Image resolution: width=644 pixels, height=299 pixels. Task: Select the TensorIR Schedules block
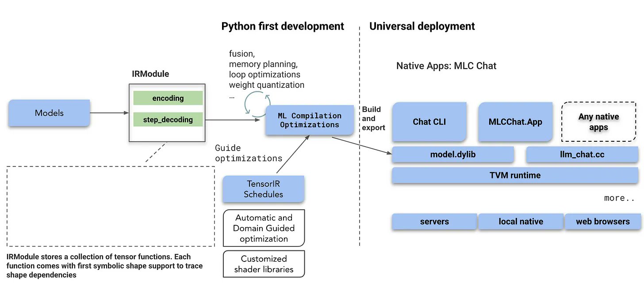click(263, 189)
